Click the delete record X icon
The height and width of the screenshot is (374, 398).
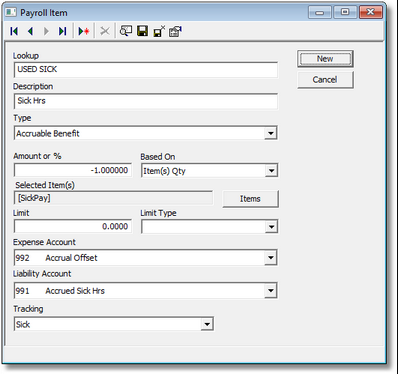tap(105, 31)
